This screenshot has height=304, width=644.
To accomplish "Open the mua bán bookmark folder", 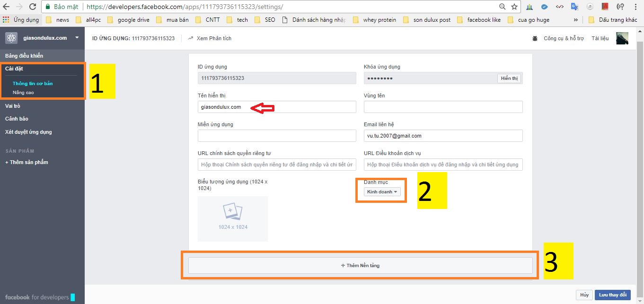I will pyautogui.click(x=173, y=20).
